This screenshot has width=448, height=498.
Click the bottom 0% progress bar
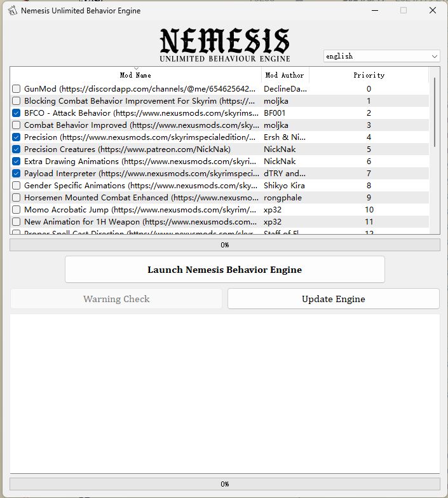224,484
